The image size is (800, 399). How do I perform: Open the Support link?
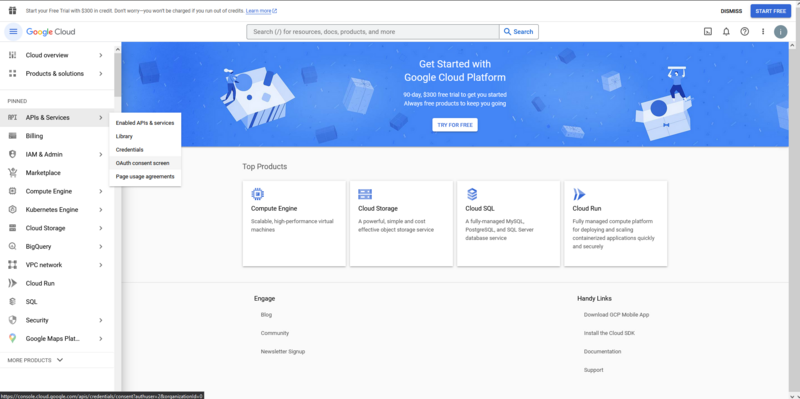point(593,370)
